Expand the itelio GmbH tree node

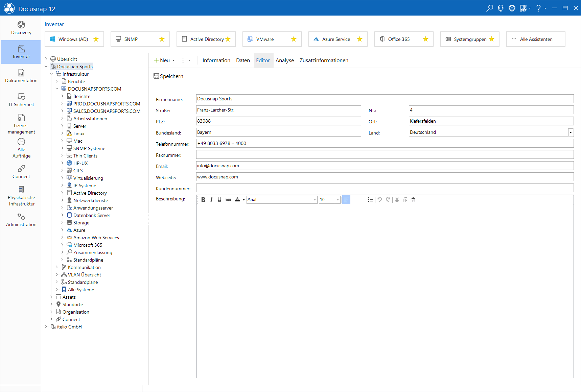46,327
